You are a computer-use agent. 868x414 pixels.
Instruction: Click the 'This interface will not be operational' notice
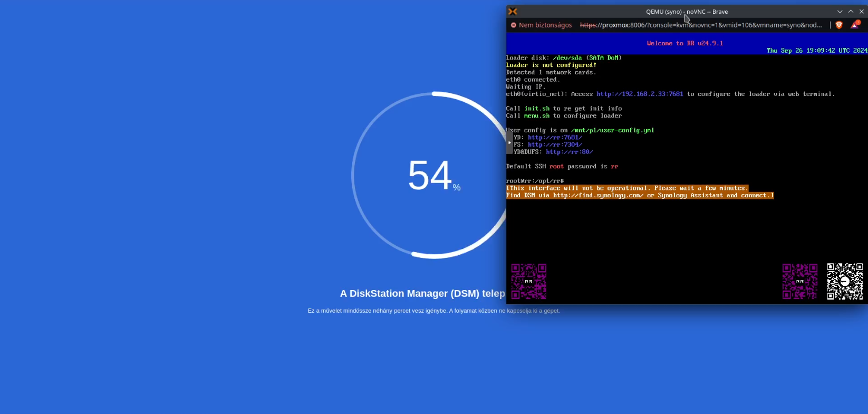point(628,188)
